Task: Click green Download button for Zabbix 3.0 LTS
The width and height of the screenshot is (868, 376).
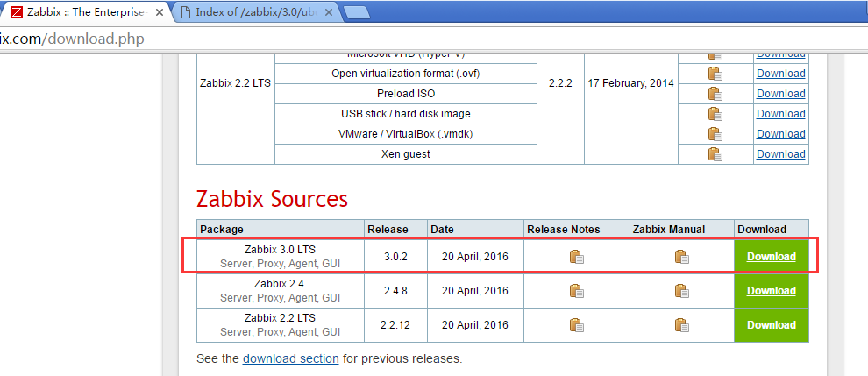Action: click(772, 257)
